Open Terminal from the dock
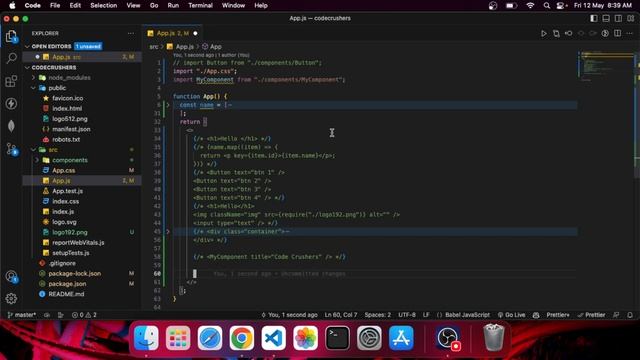640x360 pixels. click(x=337, y=338)
